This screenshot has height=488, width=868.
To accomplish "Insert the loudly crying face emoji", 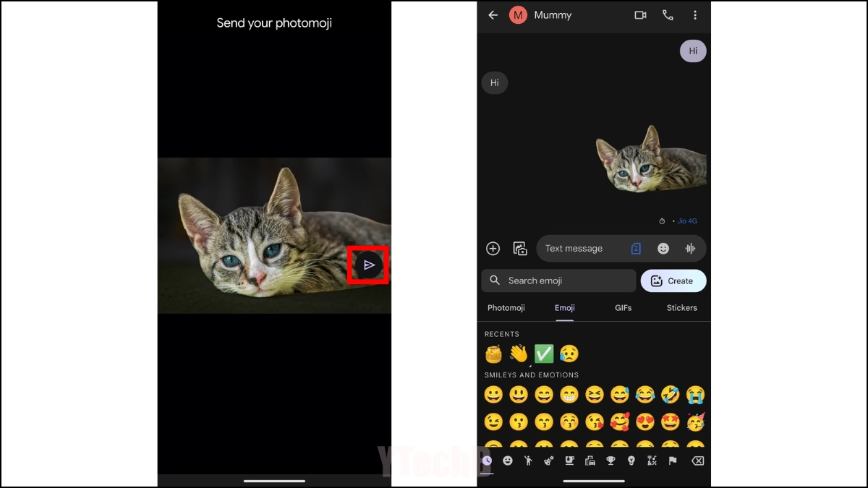I will 696,395.
